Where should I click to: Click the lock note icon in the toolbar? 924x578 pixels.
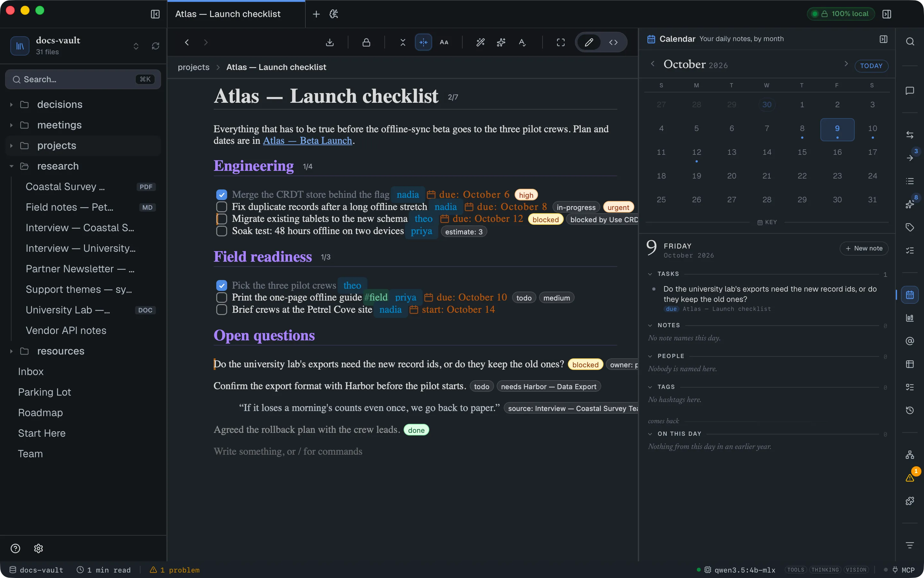click(x=366, y=42)
